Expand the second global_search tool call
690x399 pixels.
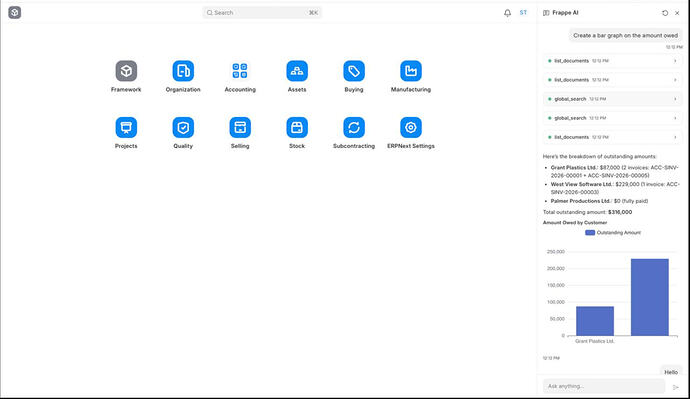tap(612, 118)
